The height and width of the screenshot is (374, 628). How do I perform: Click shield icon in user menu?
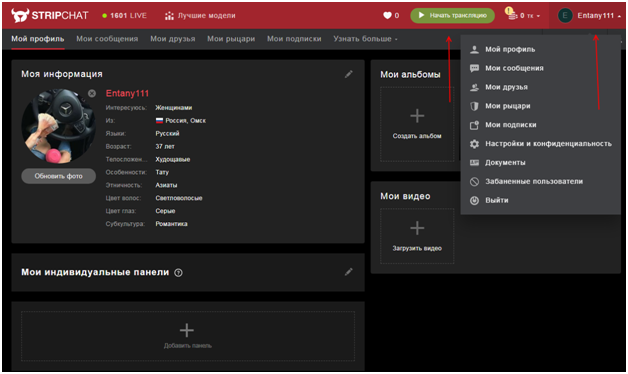pyautogui.click(x=474, y=106)
